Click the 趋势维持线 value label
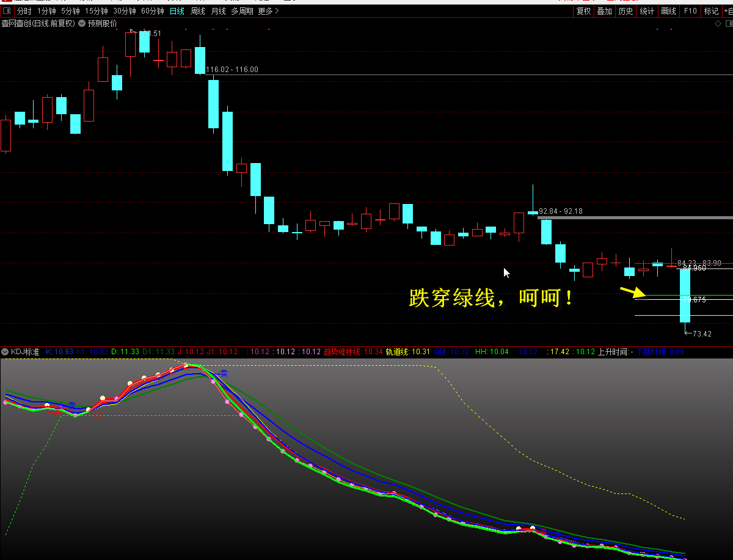733x560 pixels. (x=354, y=352)
